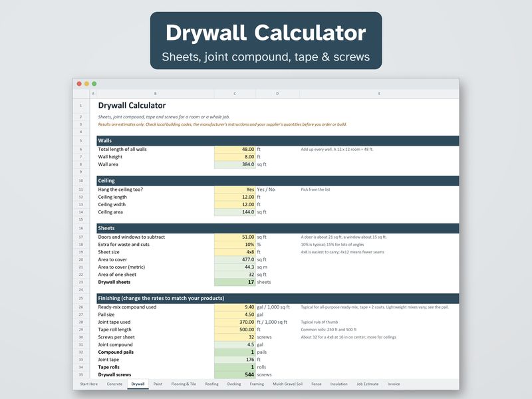Edit ready-mix compound rate 9.40

(235, 307)
